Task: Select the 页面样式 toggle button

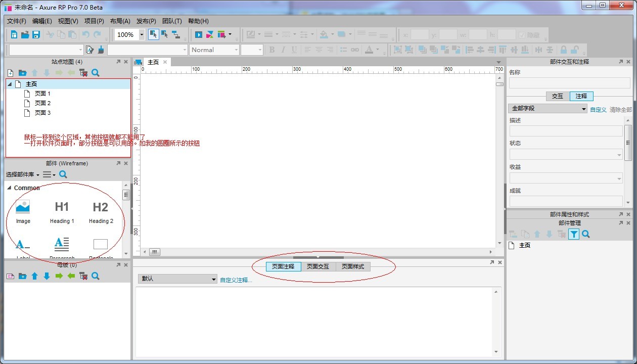Action: [353, 266]
